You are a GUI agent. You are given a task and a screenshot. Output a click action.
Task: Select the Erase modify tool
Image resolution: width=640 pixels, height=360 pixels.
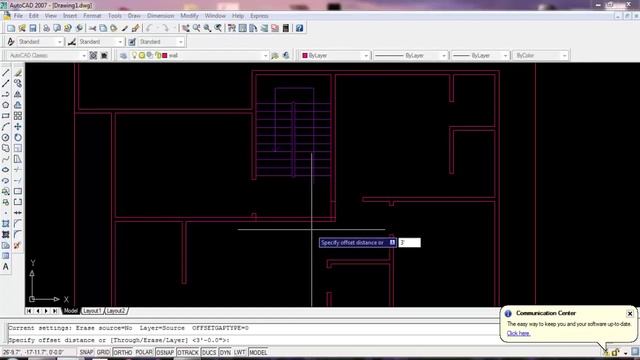click(18, 73)
